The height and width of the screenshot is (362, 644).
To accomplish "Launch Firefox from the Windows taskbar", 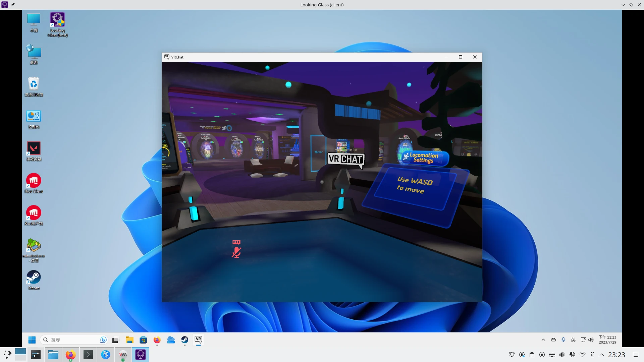I will (157, 340).
